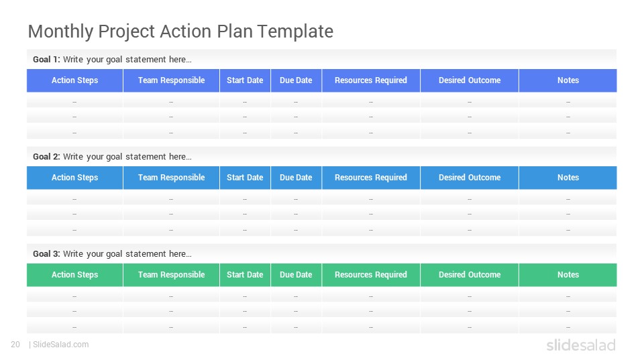Click Goal 1 Start Date header
Screen dimensions: 644x362
pos(245,80)
